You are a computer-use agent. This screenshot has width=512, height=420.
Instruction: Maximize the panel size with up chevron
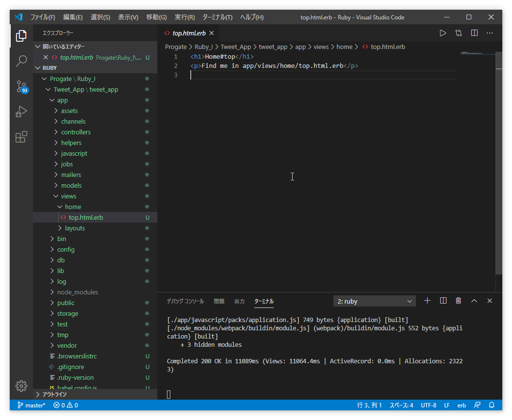point(474,301)
